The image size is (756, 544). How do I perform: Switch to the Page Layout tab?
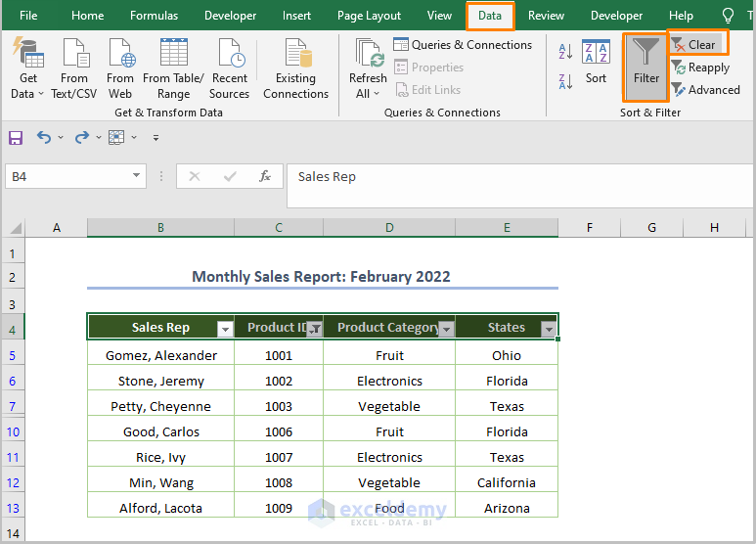click(369, 16)
